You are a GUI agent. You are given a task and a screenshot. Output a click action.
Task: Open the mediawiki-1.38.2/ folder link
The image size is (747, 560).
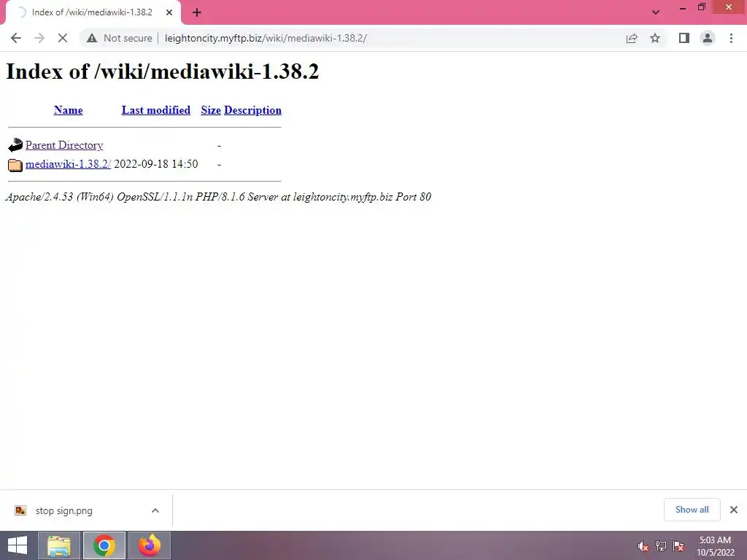tap(68, 164)
